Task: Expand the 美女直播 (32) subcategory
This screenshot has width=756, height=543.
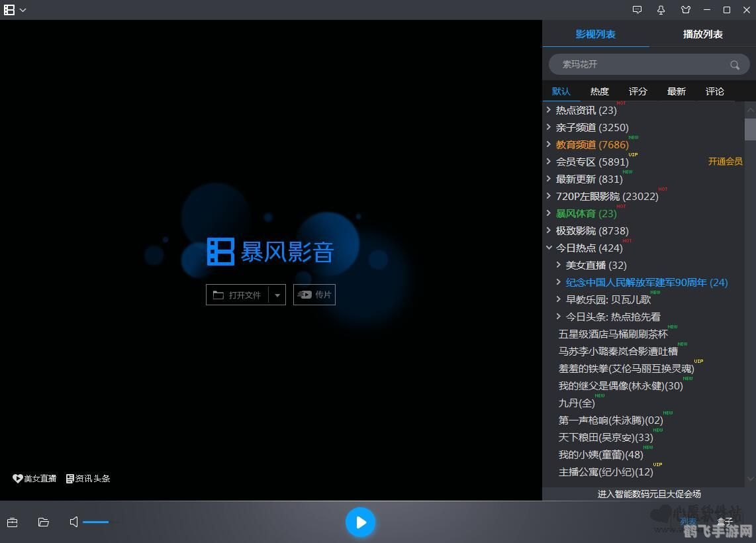Action: [x=558, y=265]
